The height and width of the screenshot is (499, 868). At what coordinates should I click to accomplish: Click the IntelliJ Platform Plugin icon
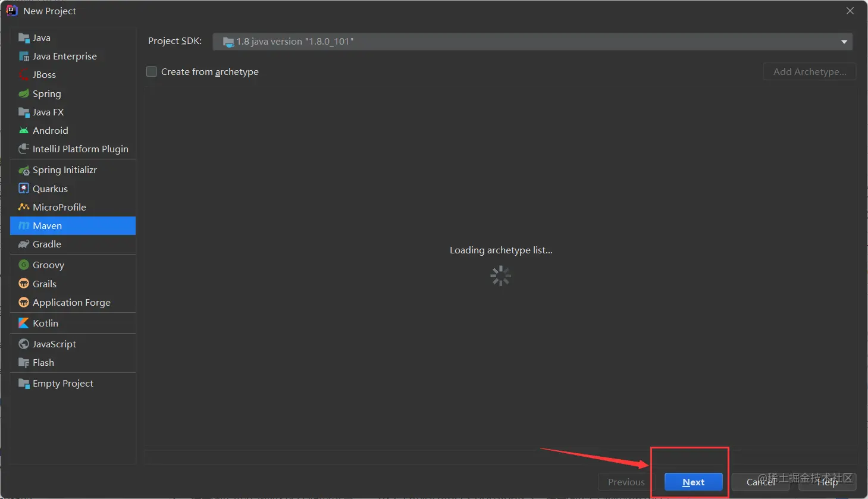(24, 149)
